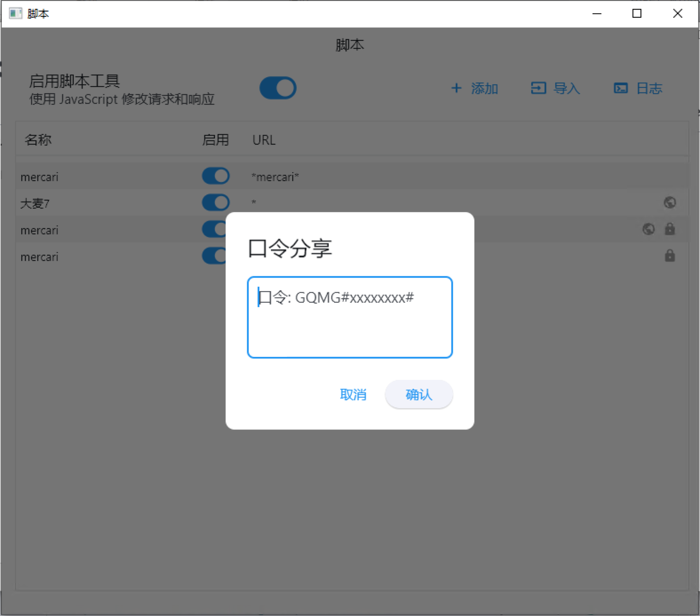The image size is (700, 616).
Task: Click the add script plus icon
Action: click(x=456, y=88)
